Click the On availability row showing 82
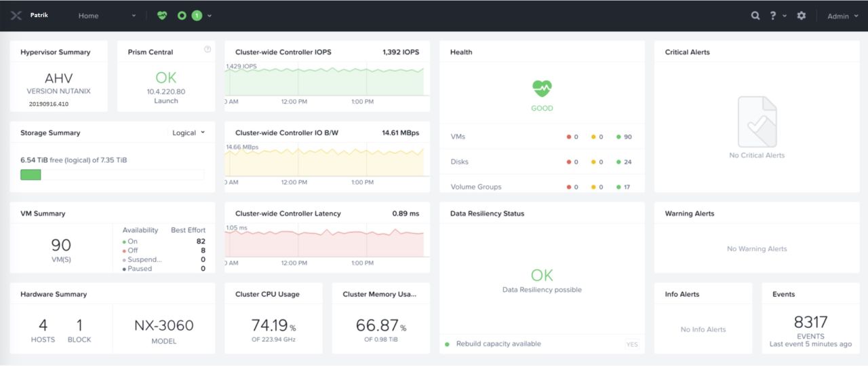The height and width of the screenshot is (366, 868). tap(163, 241)
